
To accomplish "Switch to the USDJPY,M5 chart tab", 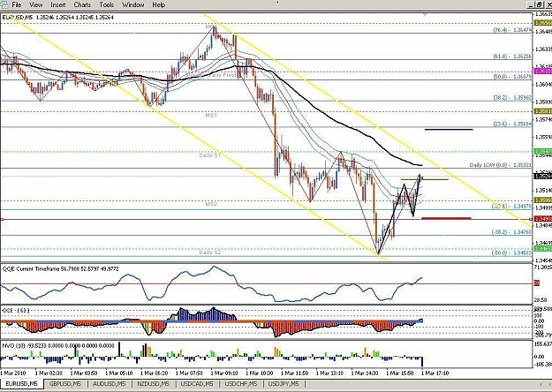I will [x=284, y=383].
